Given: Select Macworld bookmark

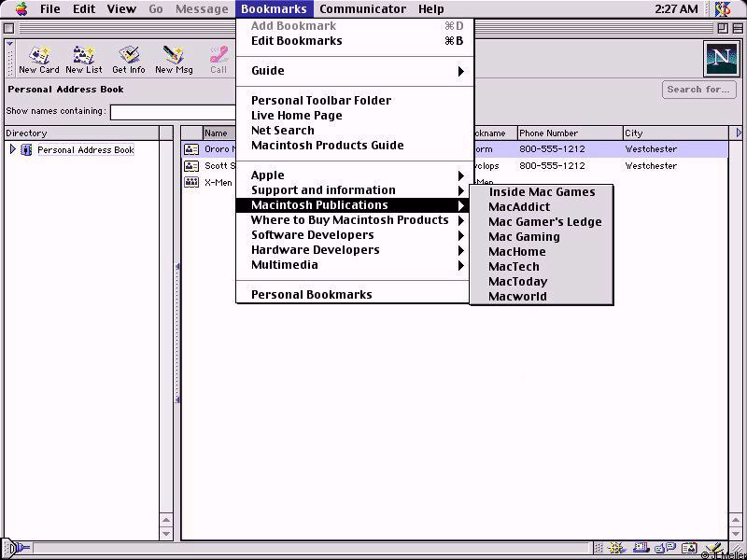Looking at the screenshot, I should point(542,297).
